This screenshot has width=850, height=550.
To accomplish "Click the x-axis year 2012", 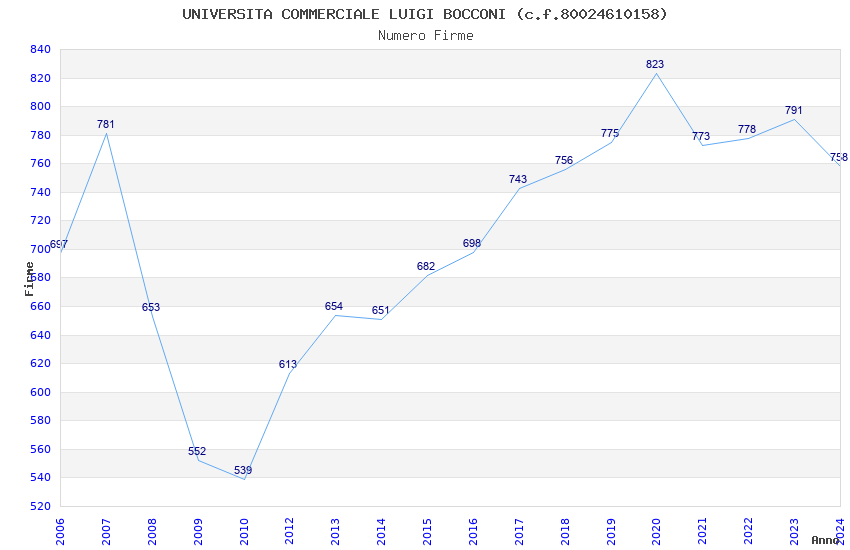I will (289, 531).
